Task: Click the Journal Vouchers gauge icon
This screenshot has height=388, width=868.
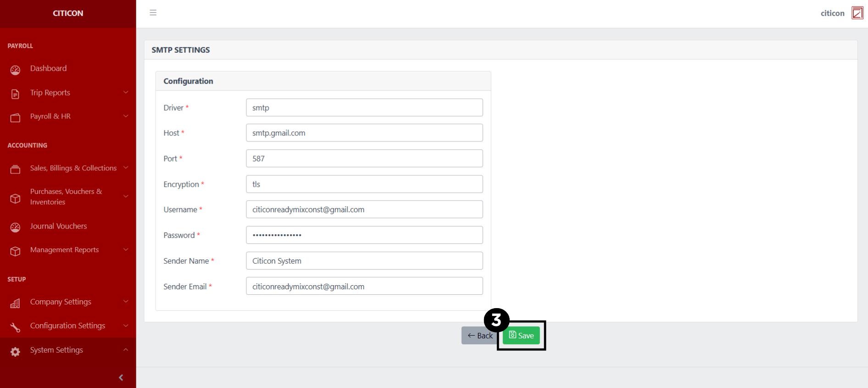Action: pos(15,227)
